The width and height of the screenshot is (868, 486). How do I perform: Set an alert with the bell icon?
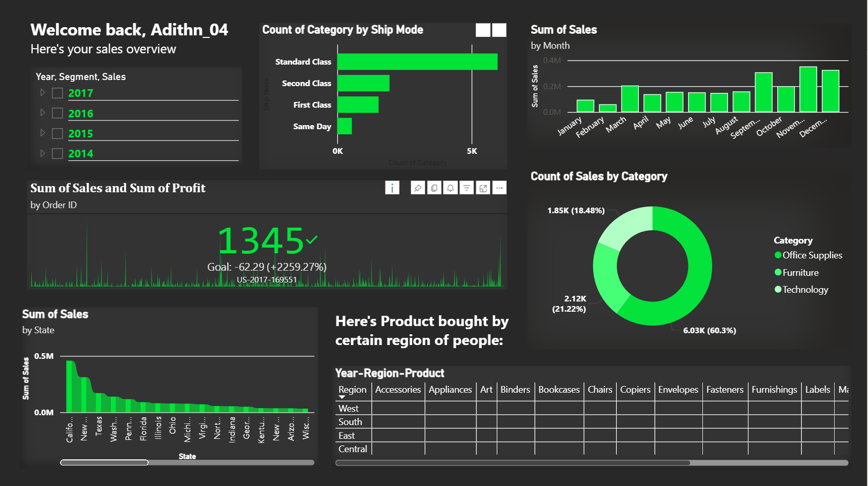[x=450, y=188]
